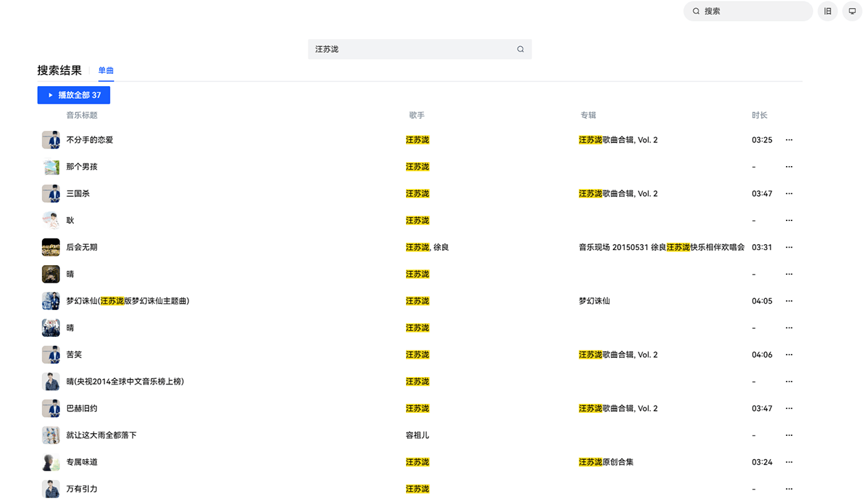Open more options for 后会无期

(x=789, y=247)
